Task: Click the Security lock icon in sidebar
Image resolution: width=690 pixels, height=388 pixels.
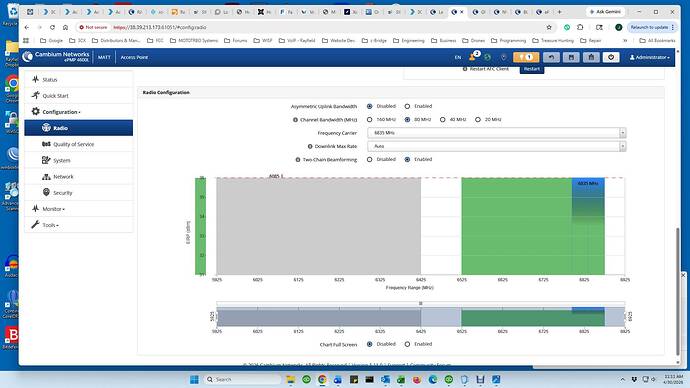Action: click(46, 192)
